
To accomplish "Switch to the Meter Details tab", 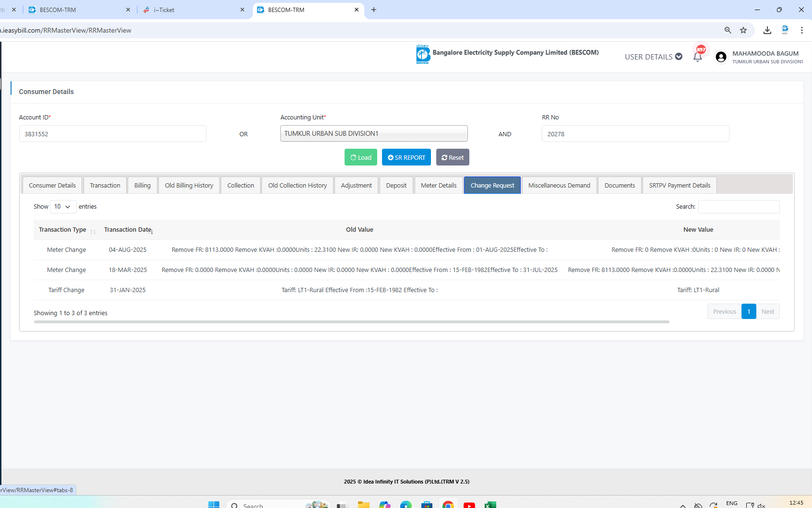I will pos(439,186).
